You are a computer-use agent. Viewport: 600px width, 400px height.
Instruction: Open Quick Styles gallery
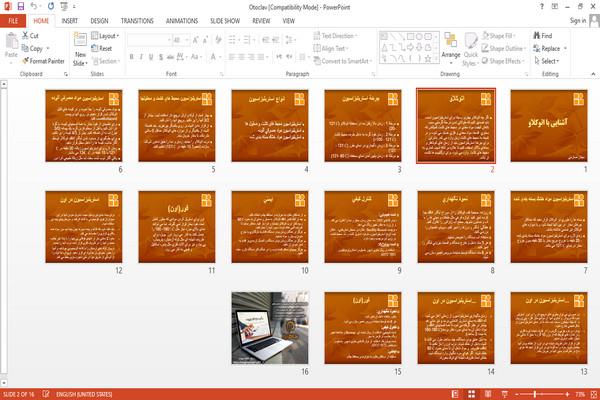click(x=470, y=49)
